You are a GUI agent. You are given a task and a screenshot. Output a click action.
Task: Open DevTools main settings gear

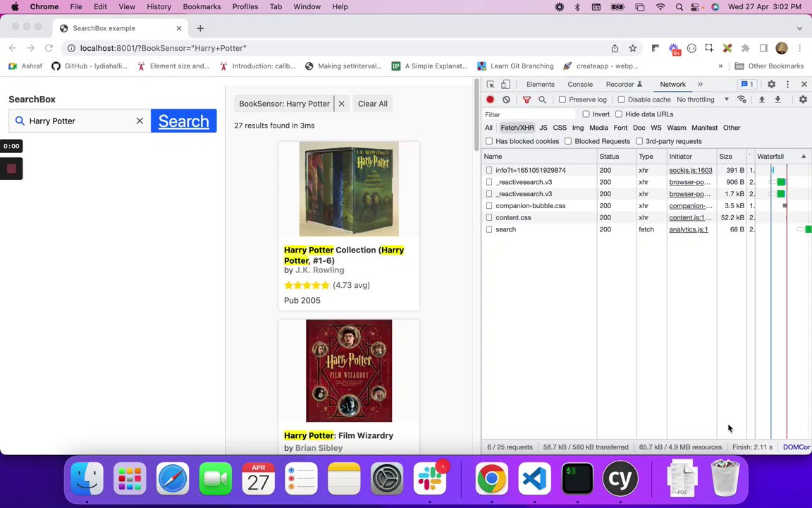771,85
